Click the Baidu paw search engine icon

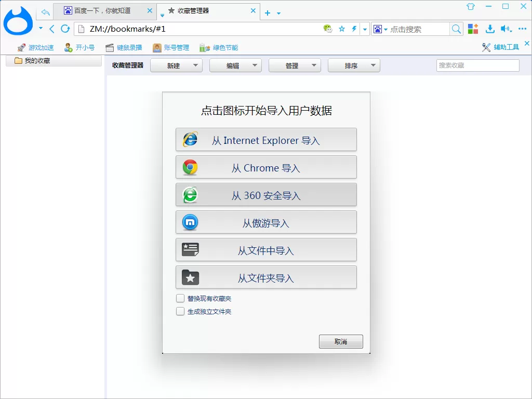tap(378, 29)
